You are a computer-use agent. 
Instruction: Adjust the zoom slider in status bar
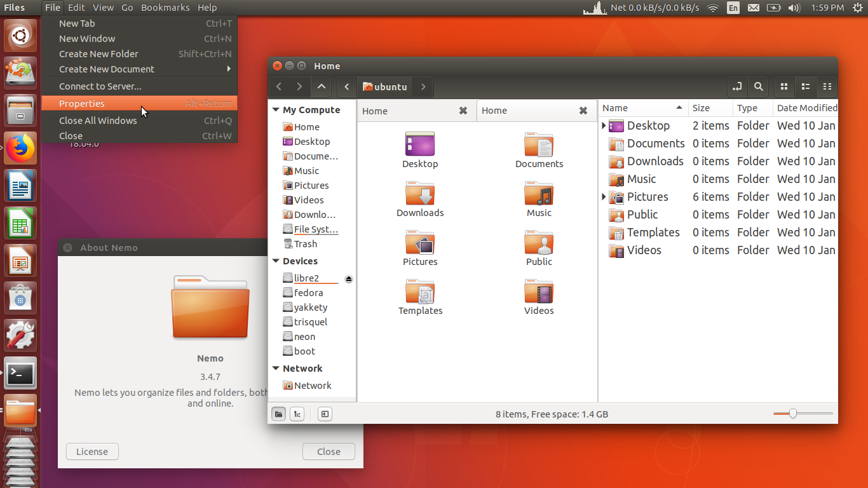click(x=793, y=414)
